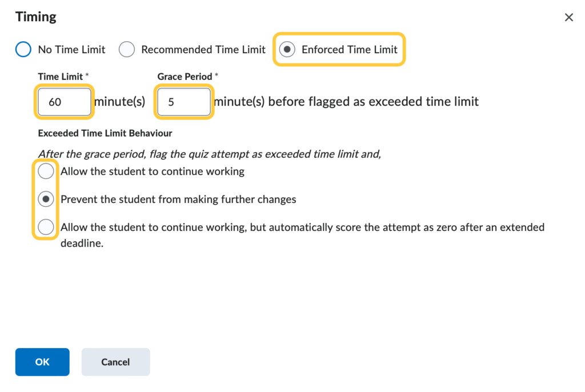This screenshot has width=585, height=392.
Task: Close the Timing dialog with the X
Action: 568,18
